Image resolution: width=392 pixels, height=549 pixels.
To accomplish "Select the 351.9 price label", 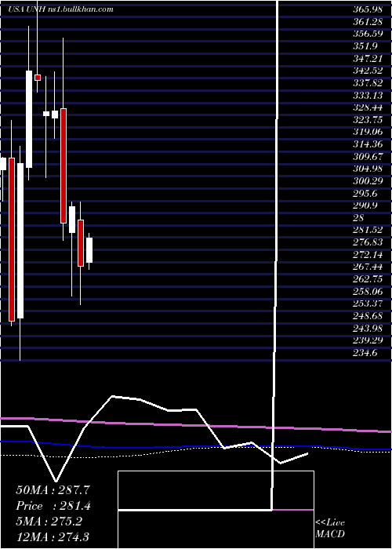I will click(365, 47).
